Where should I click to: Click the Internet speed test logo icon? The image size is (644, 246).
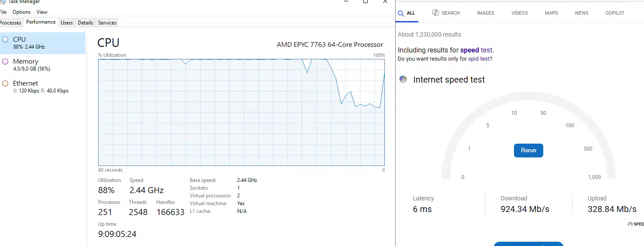[403, 80]
